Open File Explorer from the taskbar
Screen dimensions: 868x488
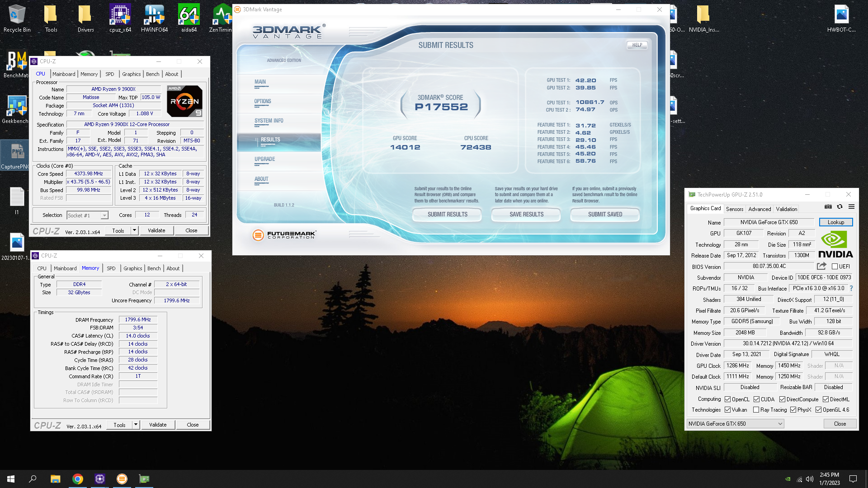pos(55,479)
